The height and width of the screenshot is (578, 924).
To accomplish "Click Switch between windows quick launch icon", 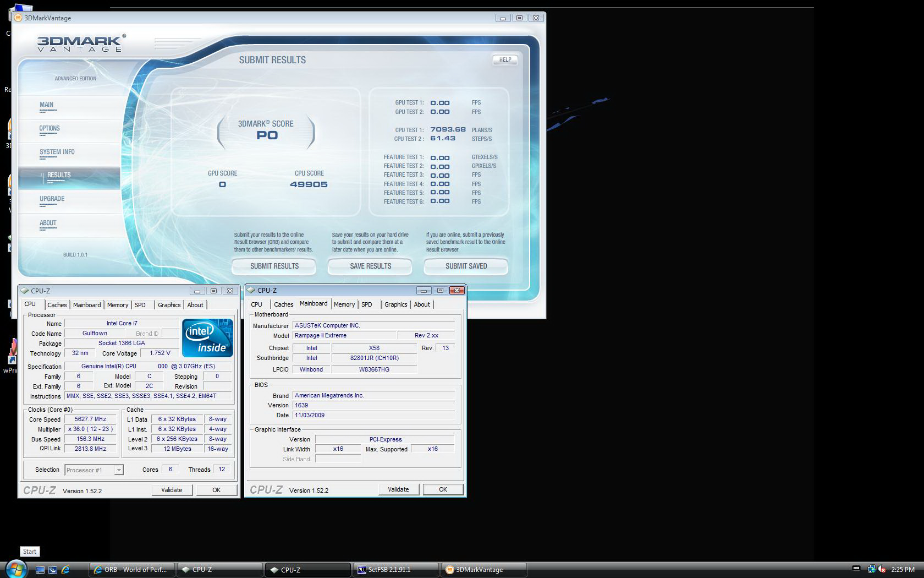I will pos(53,570).
